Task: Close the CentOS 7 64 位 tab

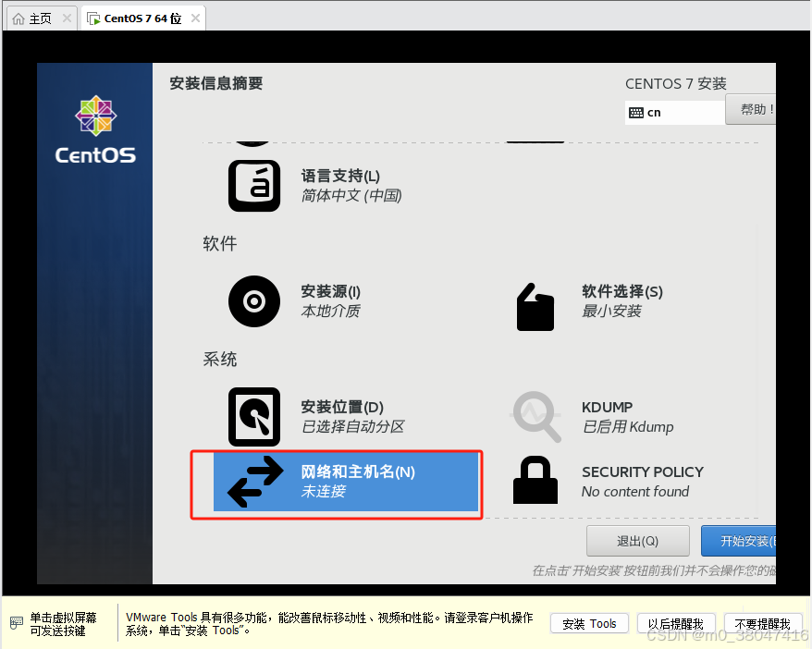Action: pyautogui.click(x=195, y=18)
